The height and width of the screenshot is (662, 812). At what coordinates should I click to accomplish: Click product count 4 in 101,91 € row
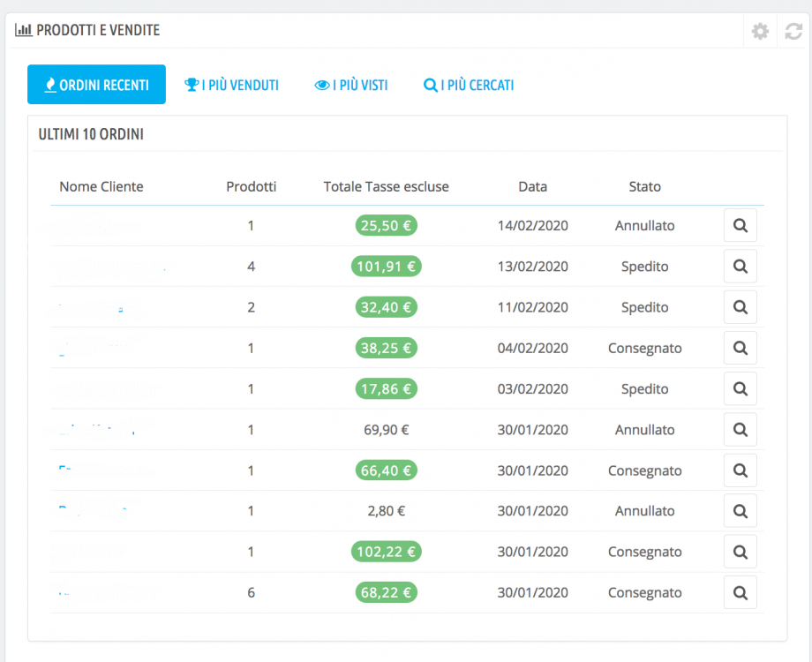(x=252, y=267)
